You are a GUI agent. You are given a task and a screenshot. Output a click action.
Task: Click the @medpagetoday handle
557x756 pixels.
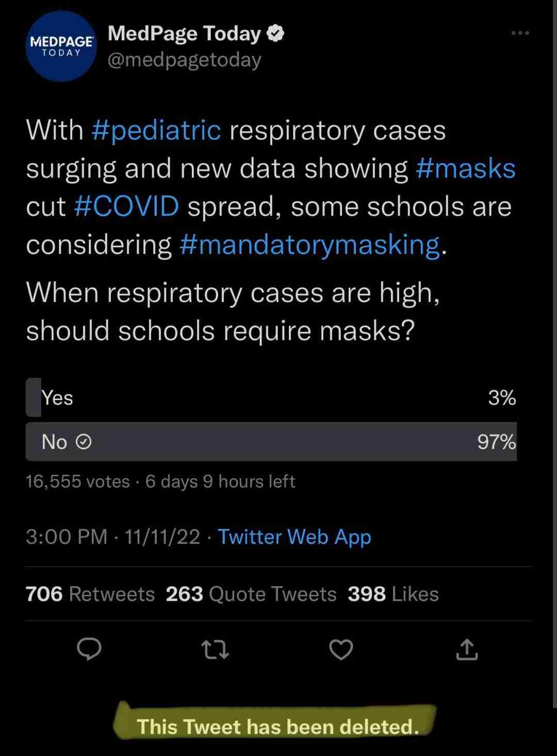pyautogui.click(x=184, y=60)
